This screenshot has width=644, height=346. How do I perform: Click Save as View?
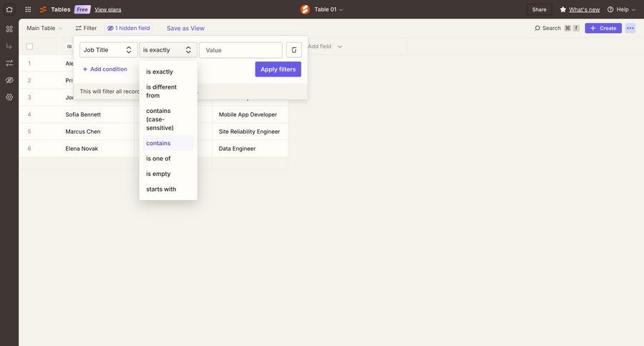point(185,29)
